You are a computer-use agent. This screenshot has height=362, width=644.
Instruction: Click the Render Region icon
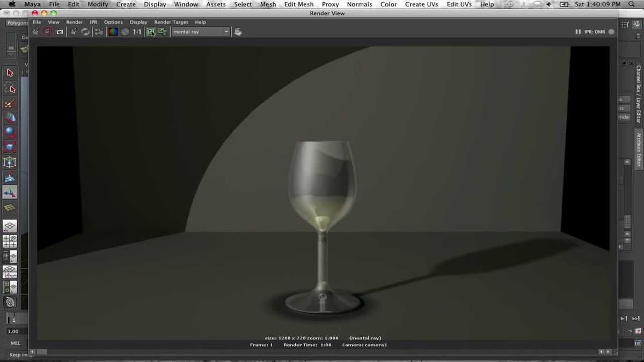(x=47, y=32)
